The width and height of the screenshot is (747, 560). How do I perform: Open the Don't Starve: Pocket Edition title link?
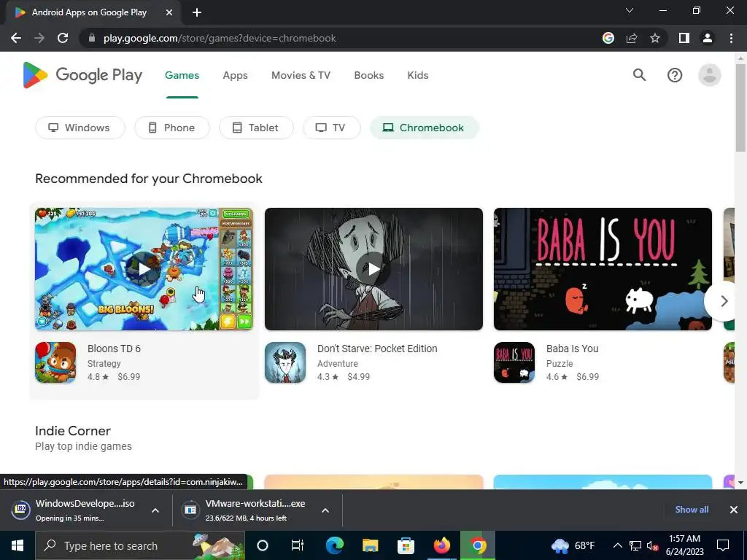point(377,349)
